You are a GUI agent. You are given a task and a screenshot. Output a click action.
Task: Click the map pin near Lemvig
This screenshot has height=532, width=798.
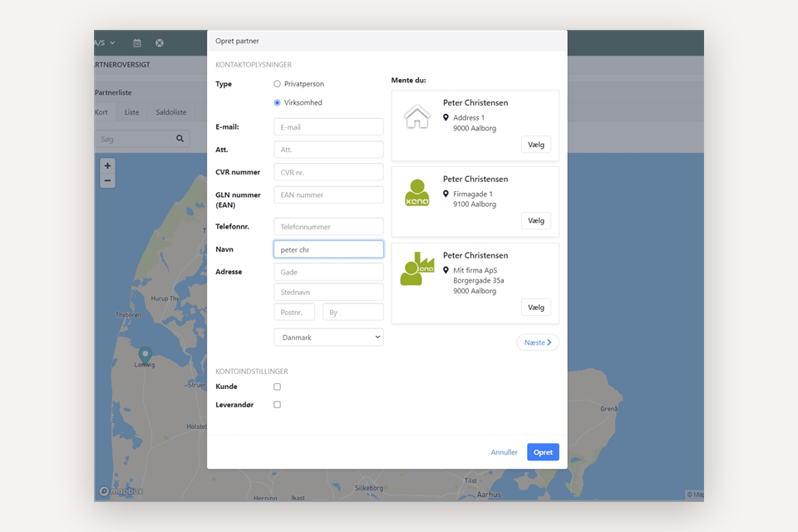145,356
